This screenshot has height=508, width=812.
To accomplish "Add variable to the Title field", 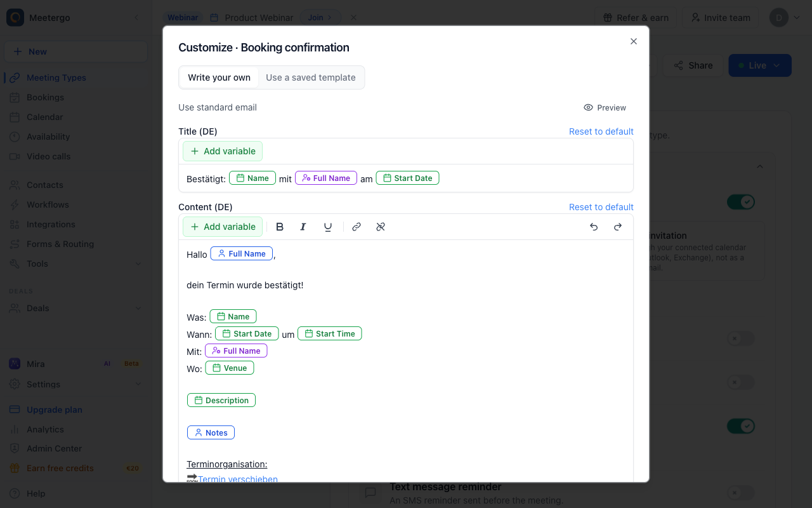I will point(223,151).
